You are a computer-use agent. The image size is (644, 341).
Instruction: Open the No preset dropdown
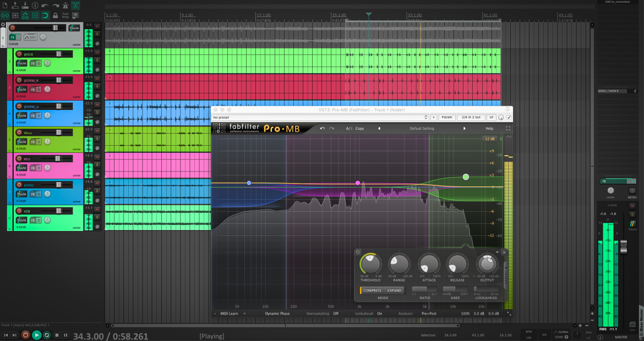point(320,117)
